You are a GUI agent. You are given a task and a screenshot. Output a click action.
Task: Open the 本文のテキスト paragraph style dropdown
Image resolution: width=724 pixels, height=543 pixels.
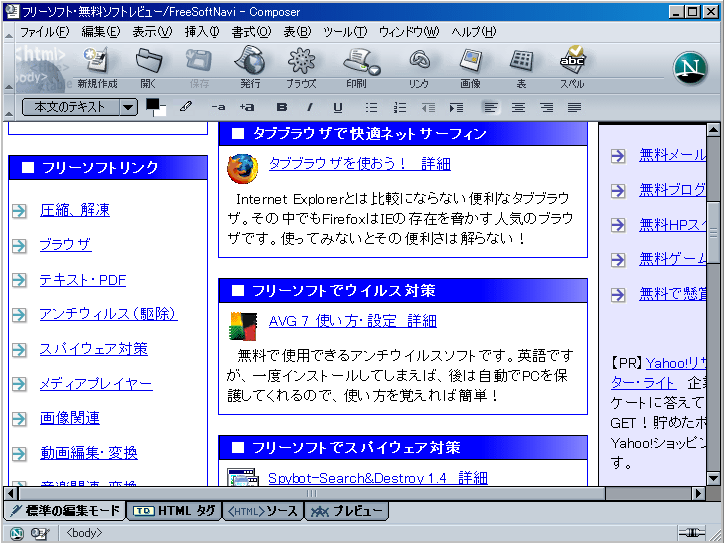(80, 107)
